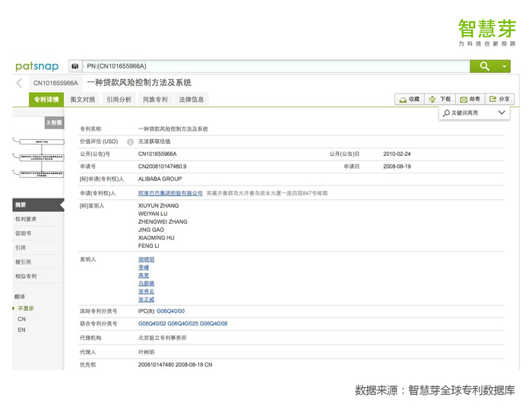Open the 引用分析 tab
The image size is (532, 413).
(x=119, y=100)
